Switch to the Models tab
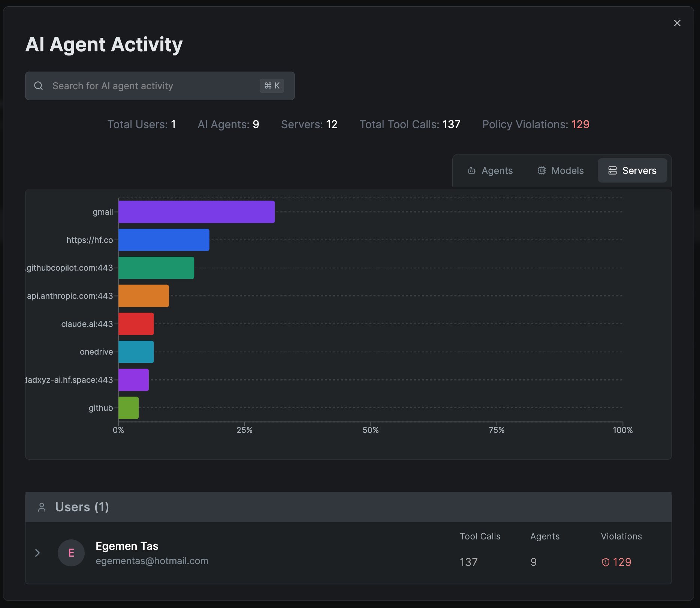Image resolution: width=700 pixels, height=608 pixels. (x=561, y=171)
